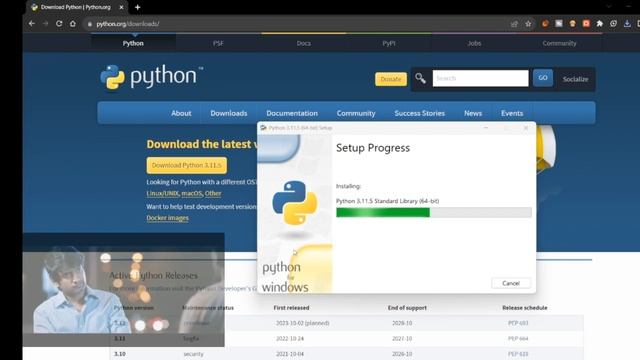Open the Events menu

coord(512,113)
